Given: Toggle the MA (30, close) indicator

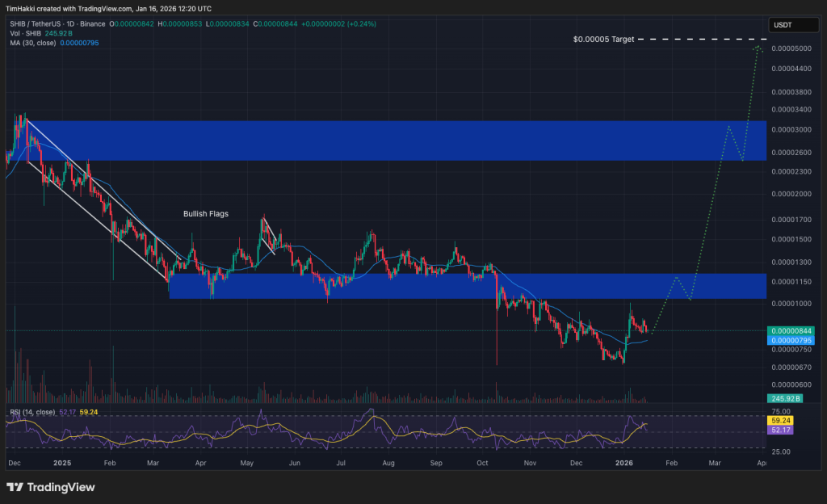Looking at the screenshot, I should [x=32, y=42].
